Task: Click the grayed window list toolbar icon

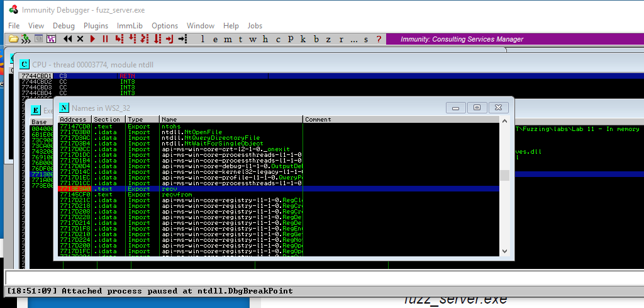Action: pyautogui.click(x=38, y=39)
